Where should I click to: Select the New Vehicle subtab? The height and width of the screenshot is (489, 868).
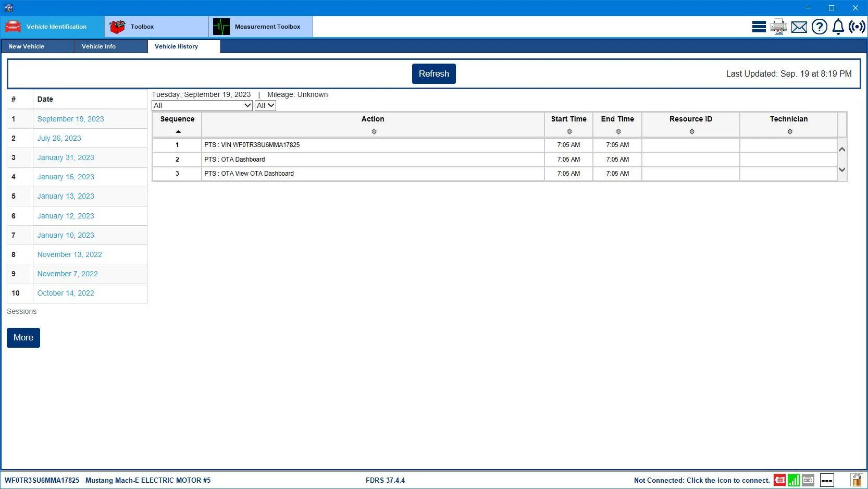click(38, 46)
